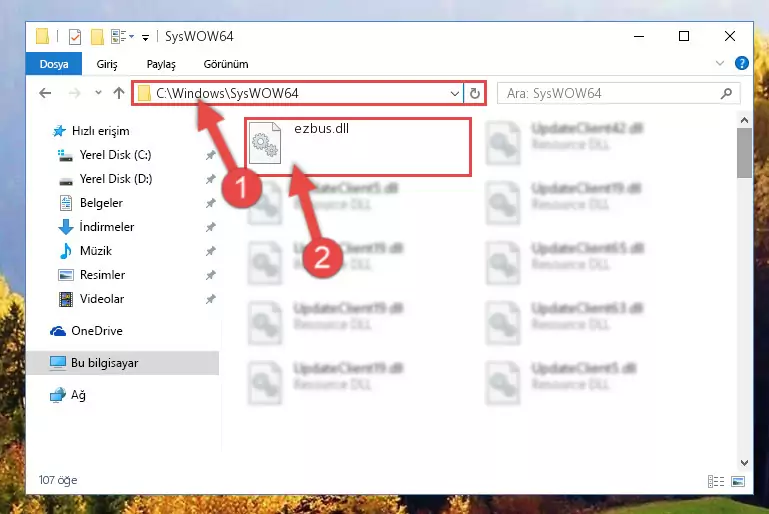The height and width of the screenshot is (514, 769).
Task: Click the address bar path C:\Windows\SysWOW64
Action: pos(227,93)
